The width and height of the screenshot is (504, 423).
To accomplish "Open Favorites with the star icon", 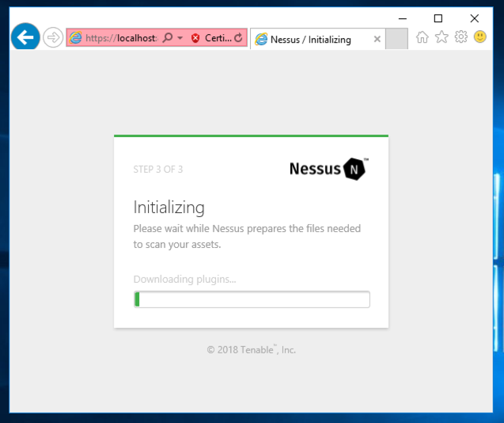I will pos(441,36).
